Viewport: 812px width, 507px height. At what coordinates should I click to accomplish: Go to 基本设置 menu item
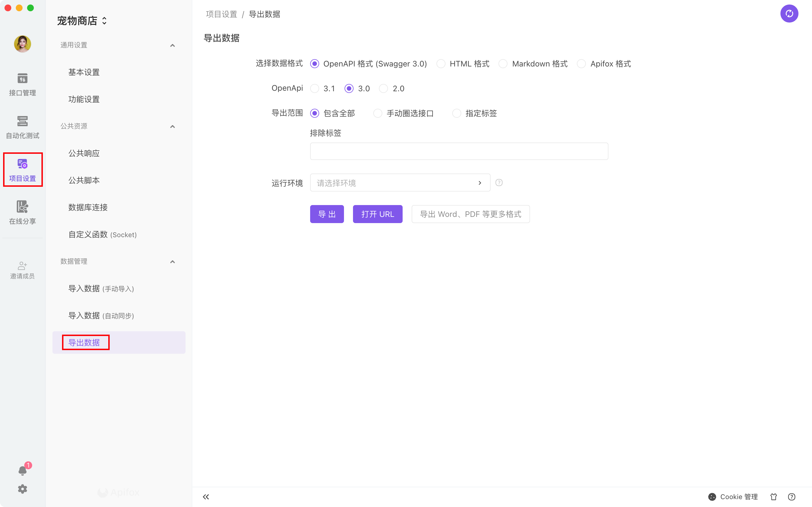[x=84, y=72]
